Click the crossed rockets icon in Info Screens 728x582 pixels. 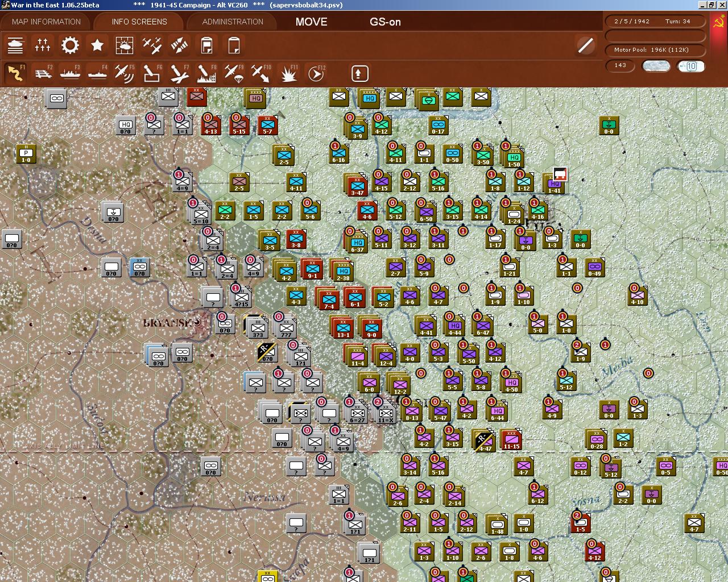179,45
